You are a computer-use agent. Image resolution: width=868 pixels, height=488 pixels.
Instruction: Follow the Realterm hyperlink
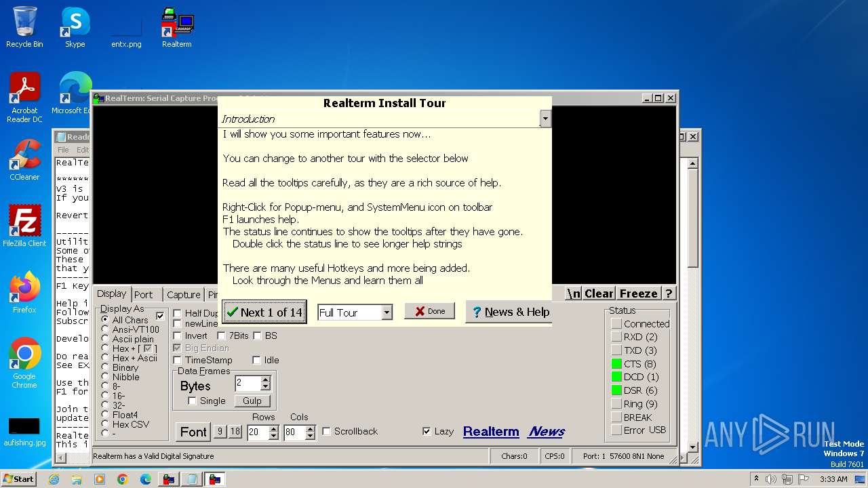coord(491,431)
